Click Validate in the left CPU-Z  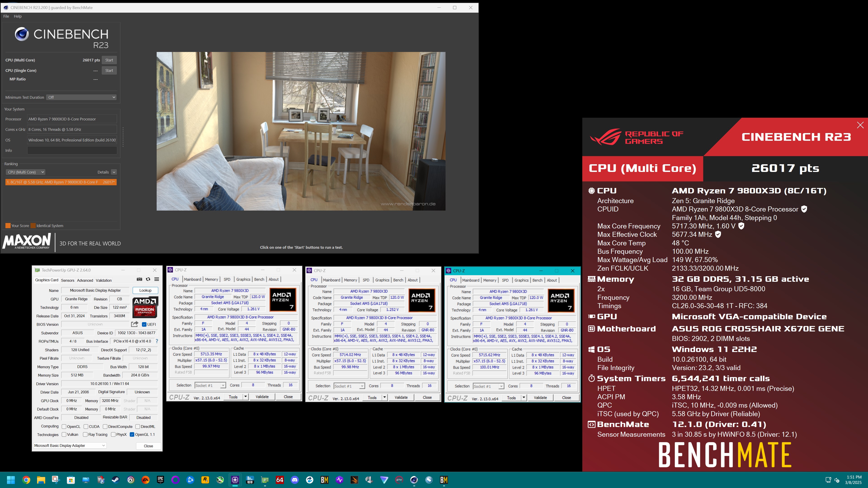262,397
